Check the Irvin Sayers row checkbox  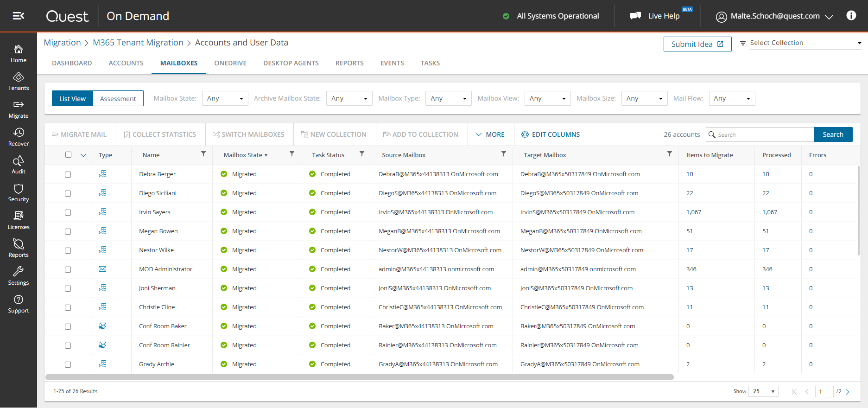[68, 212]
